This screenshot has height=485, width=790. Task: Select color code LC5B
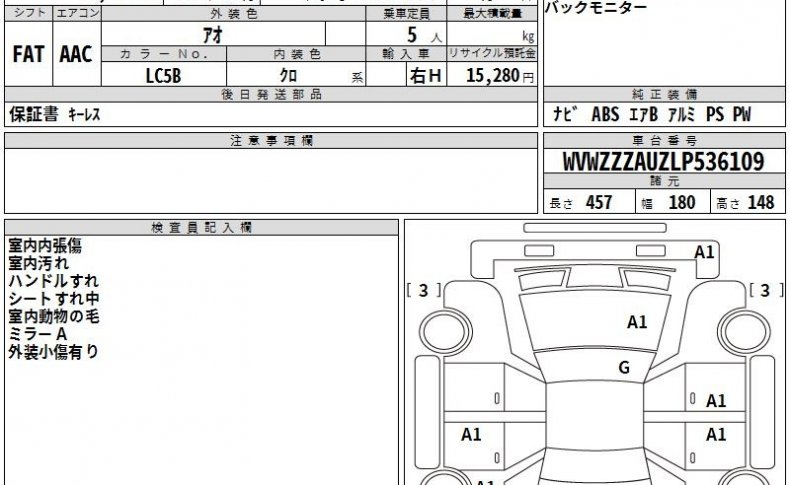click(x=163, y=76)
